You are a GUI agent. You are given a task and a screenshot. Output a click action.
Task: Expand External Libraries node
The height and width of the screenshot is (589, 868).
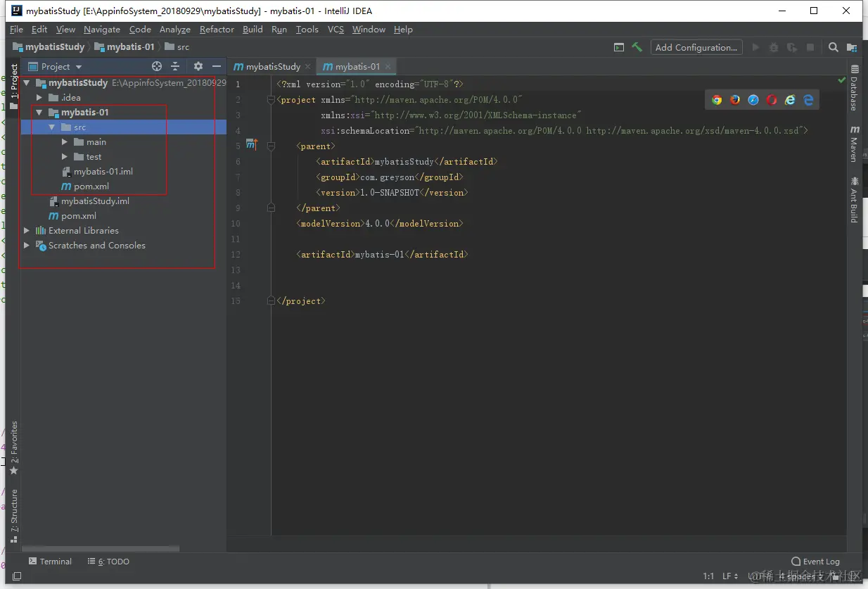[x=27, y=231]
